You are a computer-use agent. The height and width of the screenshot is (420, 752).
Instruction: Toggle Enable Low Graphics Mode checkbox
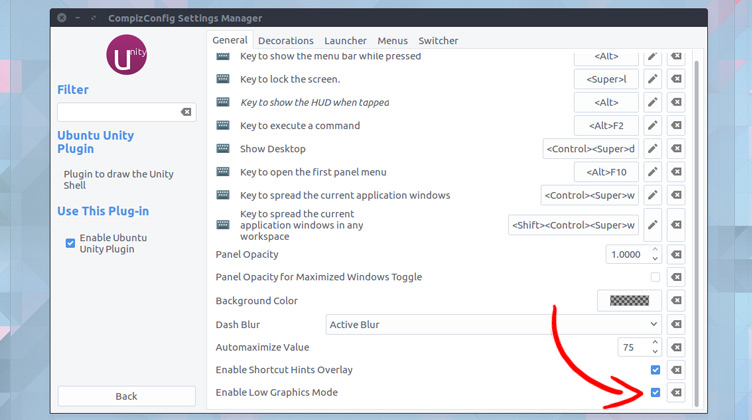(x=655, y=393)
